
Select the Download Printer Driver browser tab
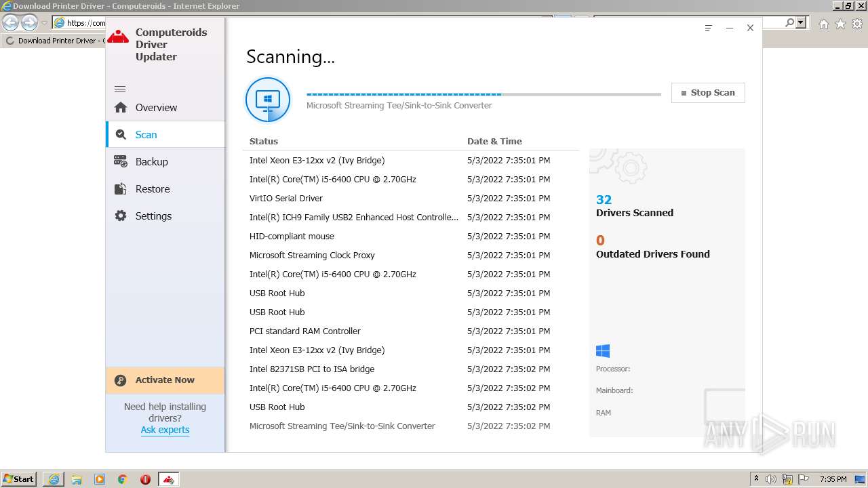[x=53, y=41]
